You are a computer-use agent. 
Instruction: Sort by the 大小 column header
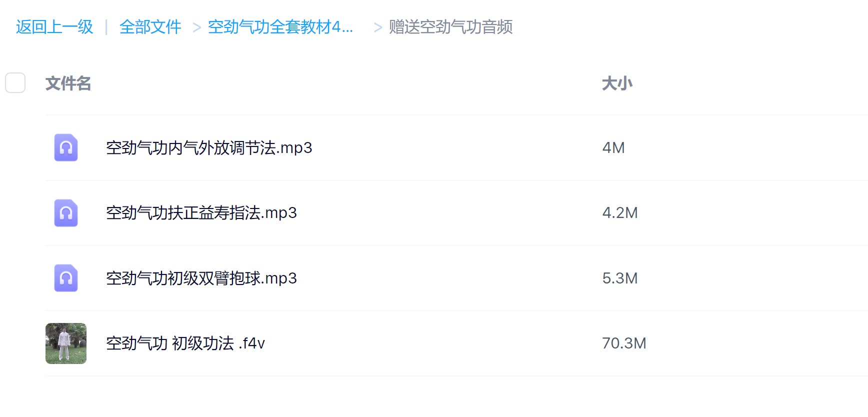click(x=616, y=83)
